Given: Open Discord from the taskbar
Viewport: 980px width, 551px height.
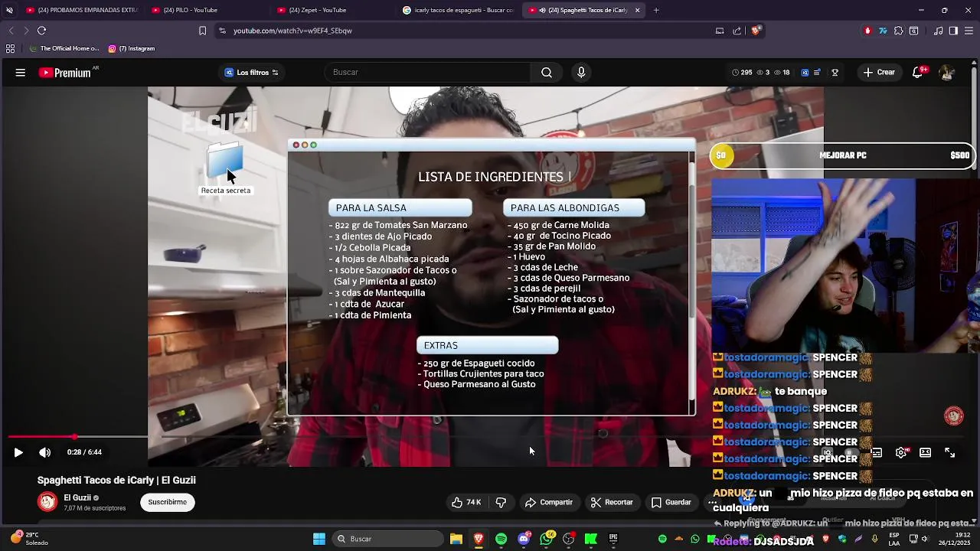Looking at the screenshot, I should coord(524,539).
